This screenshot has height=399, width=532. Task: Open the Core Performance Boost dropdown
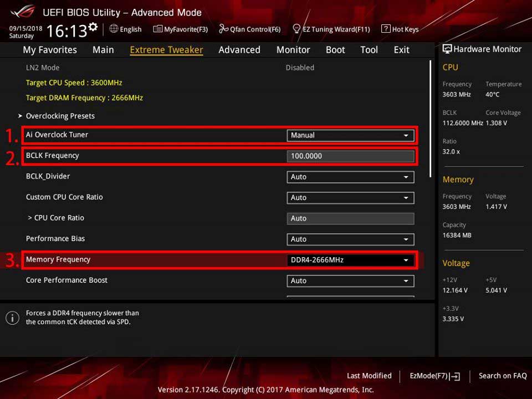350,281
